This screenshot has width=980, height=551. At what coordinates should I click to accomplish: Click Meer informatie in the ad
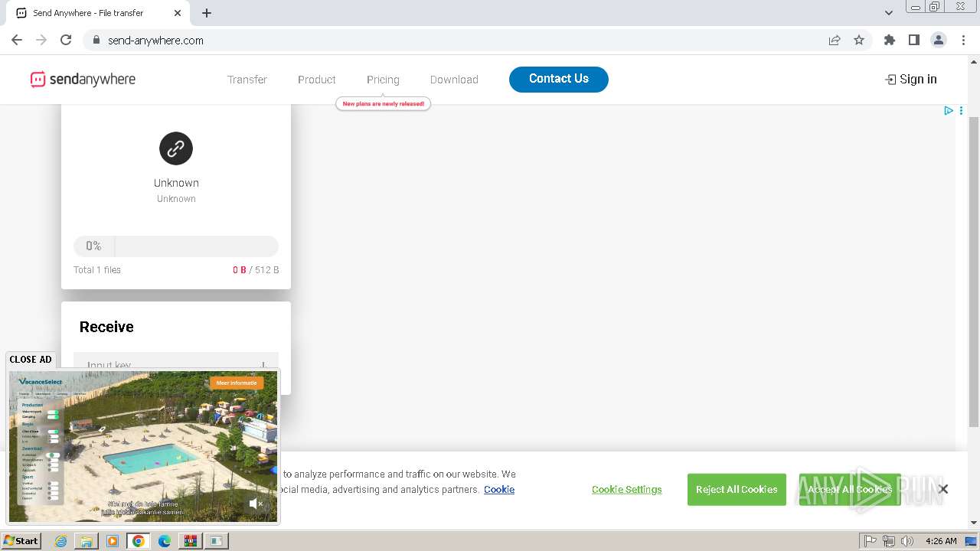point(237,383)
